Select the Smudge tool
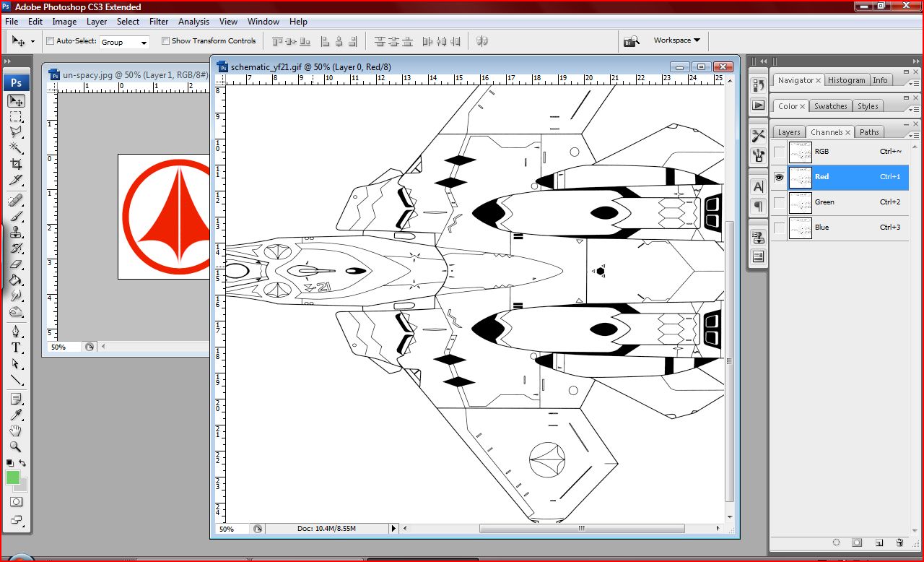924x562 pixels. 16,295
